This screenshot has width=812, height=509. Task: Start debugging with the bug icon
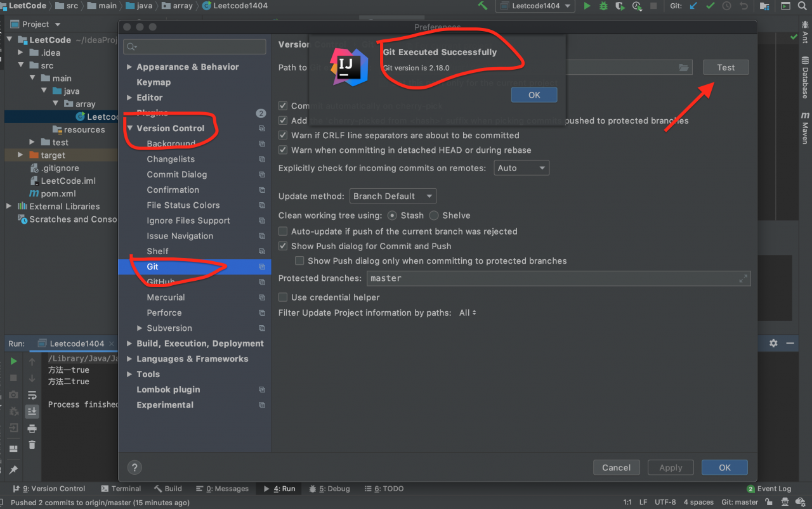(x=603, y=6)
